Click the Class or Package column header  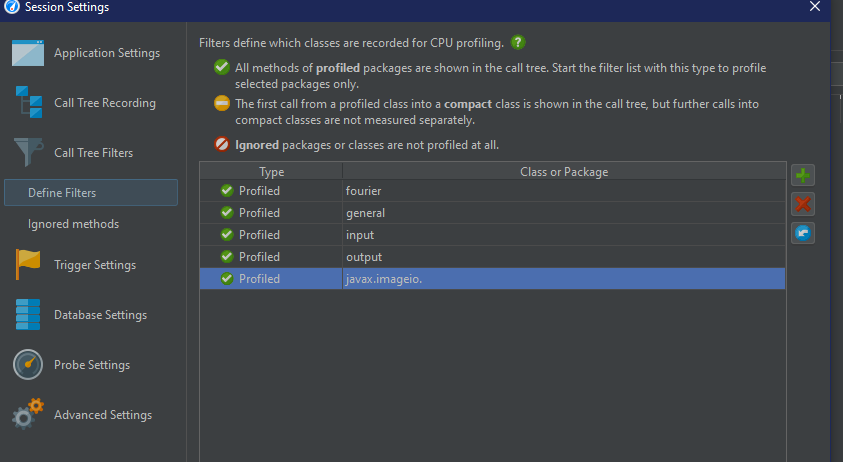tap(564, 172)
